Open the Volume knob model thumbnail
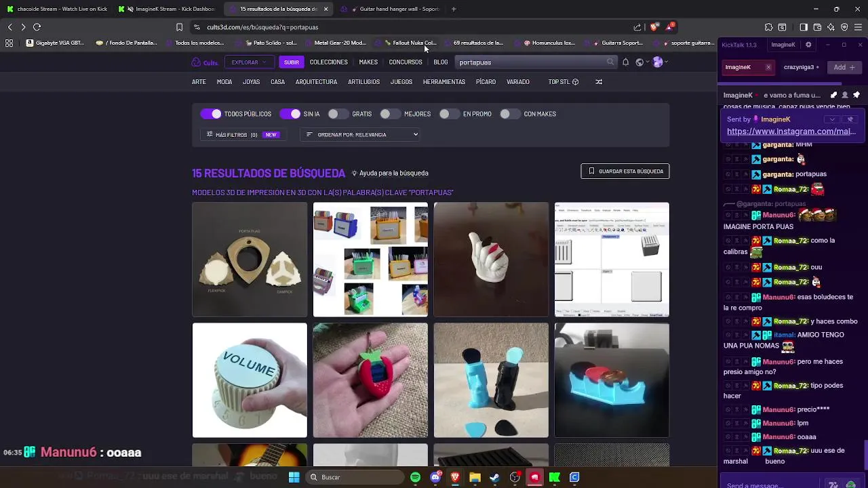 (x=250, y=380)
